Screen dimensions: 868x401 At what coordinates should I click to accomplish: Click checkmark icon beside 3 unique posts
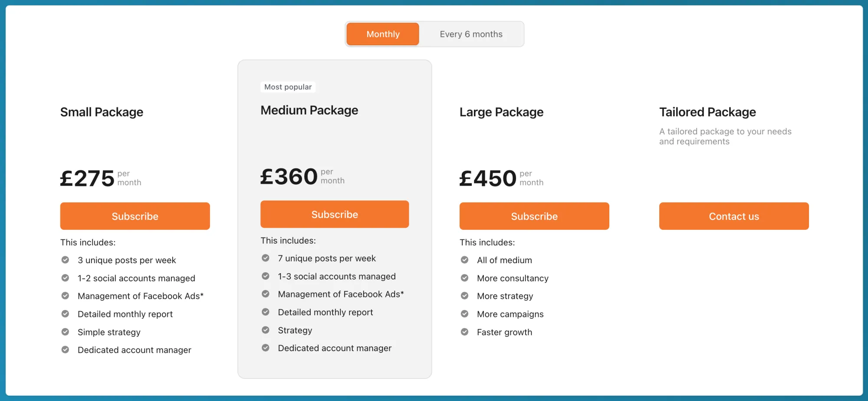[65, 260]
